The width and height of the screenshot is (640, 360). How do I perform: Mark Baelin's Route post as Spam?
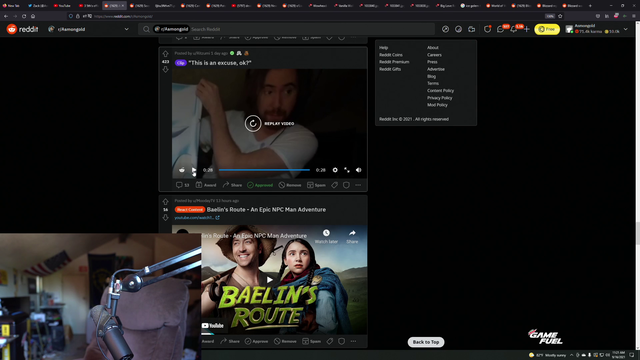311,341
